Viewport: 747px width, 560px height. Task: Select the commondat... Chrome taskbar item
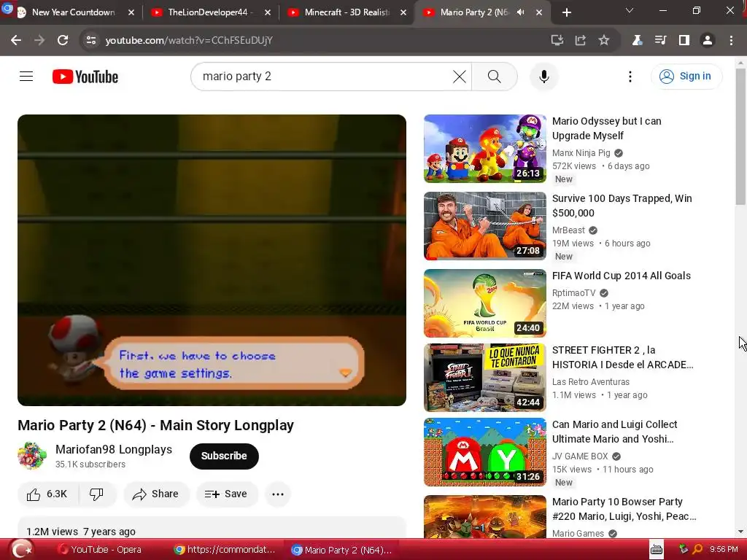tap(225, 550)
